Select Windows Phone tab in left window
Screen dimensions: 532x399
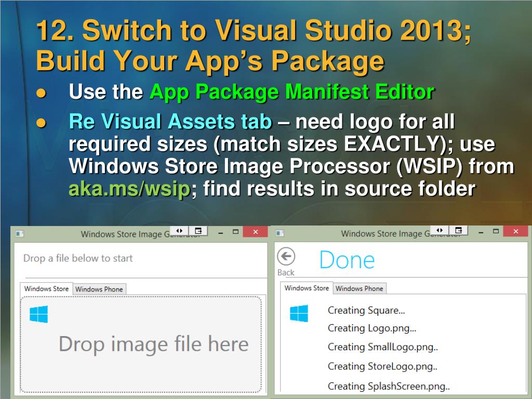(99, 289)
